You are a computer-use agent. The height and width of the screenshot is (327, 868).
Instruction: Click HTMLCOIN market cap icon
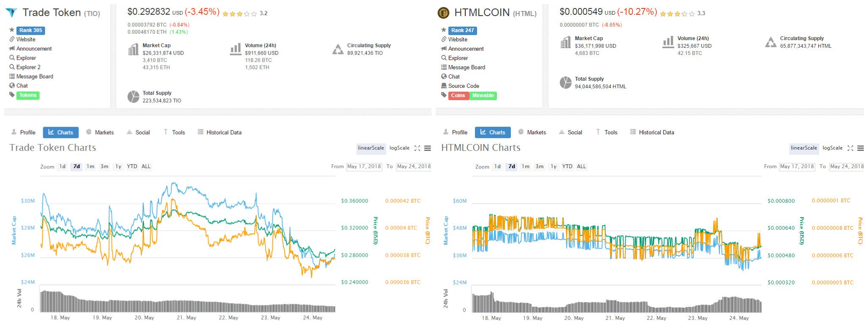[x=566, y=42]
